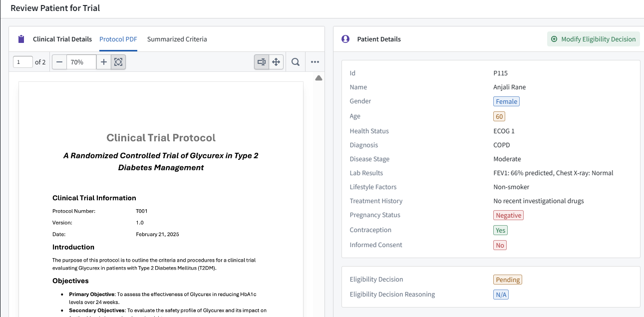Click the clipboard icon beside Clinical Trial Details
This screenshot has height=317, width=644.
coord(21,39)
